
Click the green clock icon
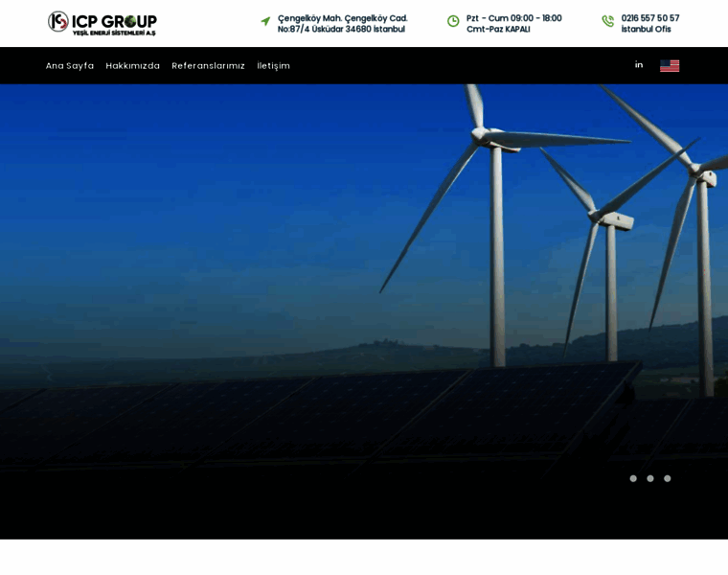[x=453, y=21]
